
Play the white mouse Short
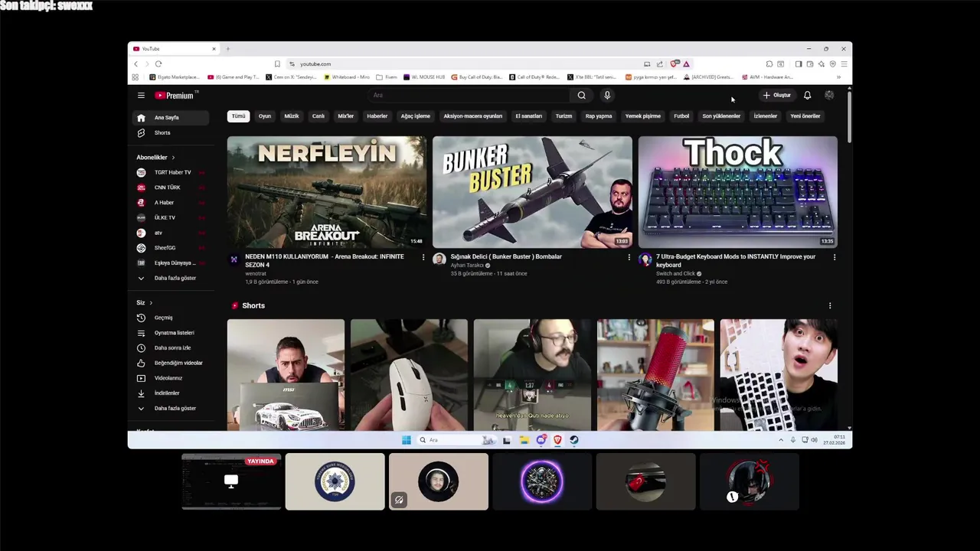[409, 375]
